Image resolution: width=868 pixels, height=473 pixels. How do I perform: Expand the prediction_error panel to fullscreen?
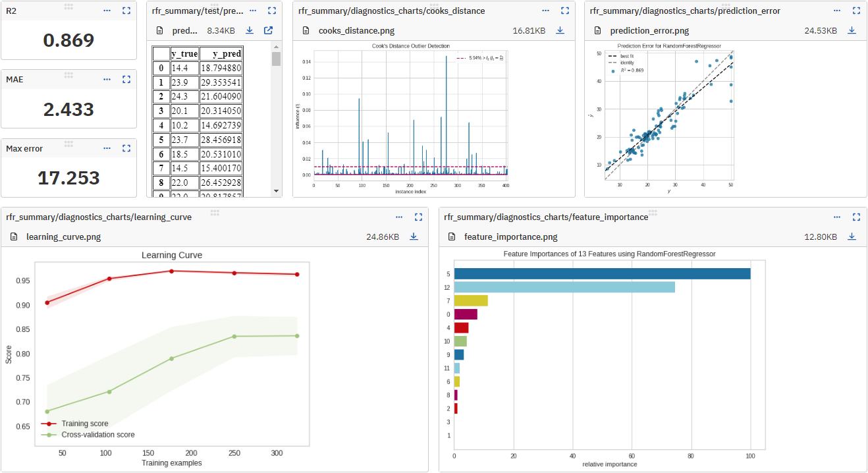[855, 11]
